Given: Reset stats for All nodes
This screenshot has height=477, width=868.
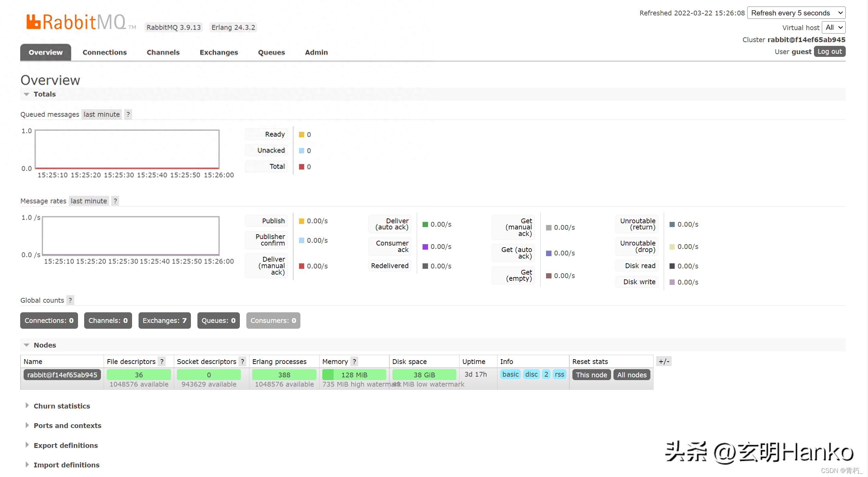Looking at the screenshot, I should click(x=632, y=375).
